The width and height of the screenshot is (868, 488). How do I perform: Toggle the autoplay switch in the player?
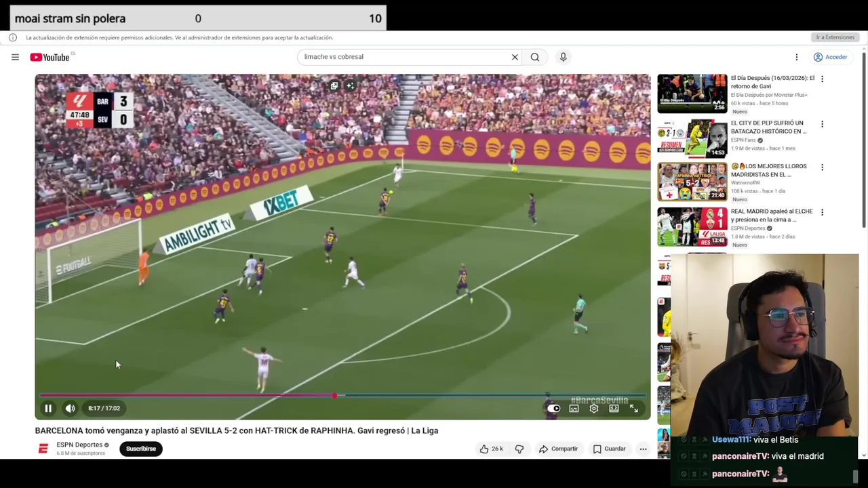553,408
